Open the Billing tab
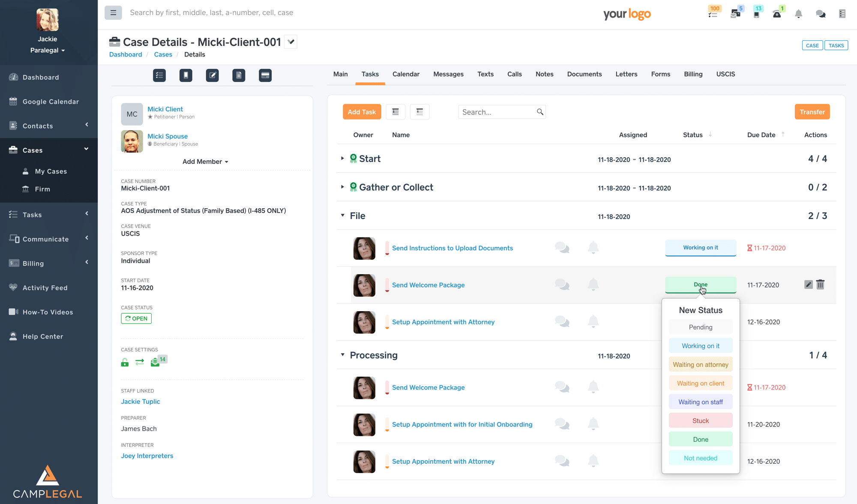 click(x=693, y=74)
